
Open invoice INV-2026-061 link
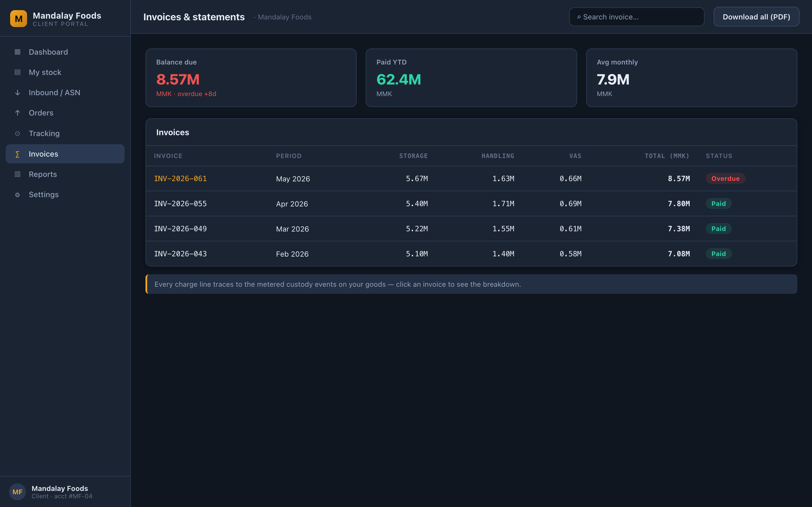[180, 179]
